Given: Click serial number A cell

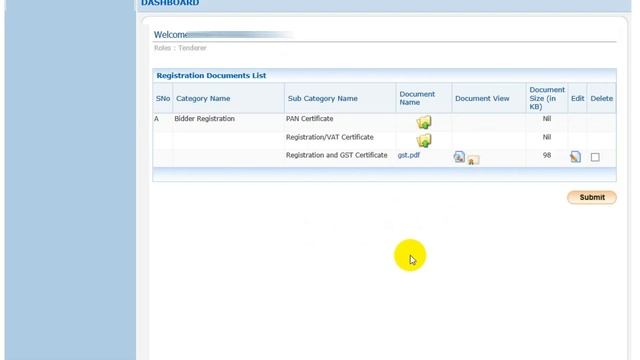Looking at the screenshot, I should pyautogui.click(x=156, y=119).
